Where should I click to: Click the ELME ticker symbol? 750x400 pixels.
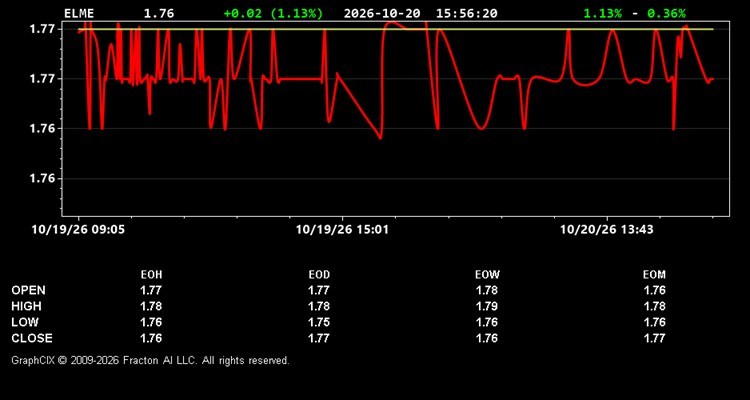pos(79,13)
